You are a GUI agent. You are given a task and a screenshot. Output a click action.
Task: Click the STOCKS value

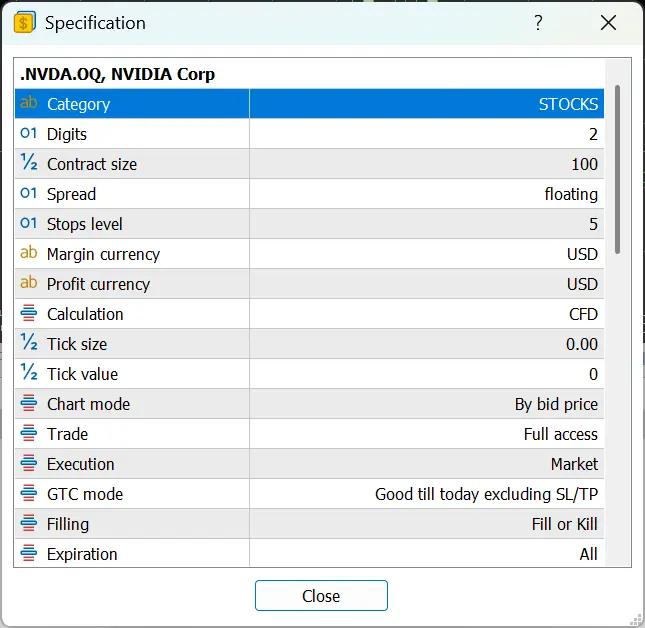tap(568, 104)
